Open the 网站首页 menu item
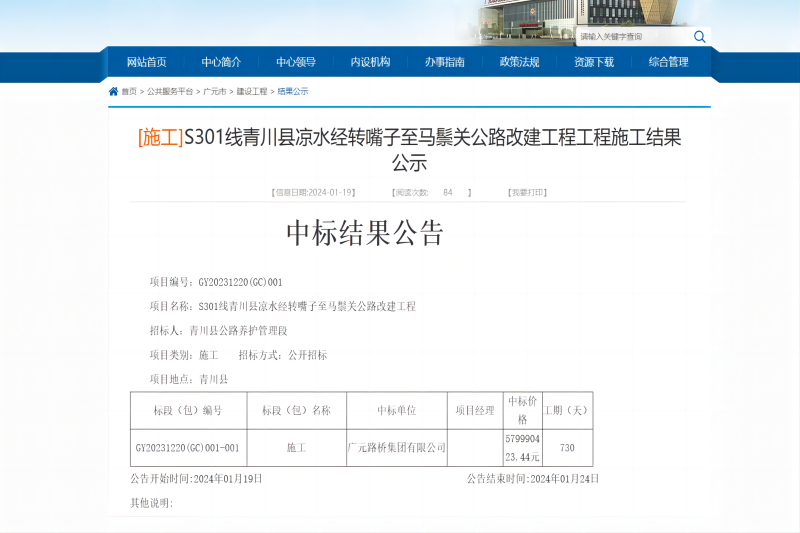The height and width of the screenshot is (533, 800). point(147,62)
